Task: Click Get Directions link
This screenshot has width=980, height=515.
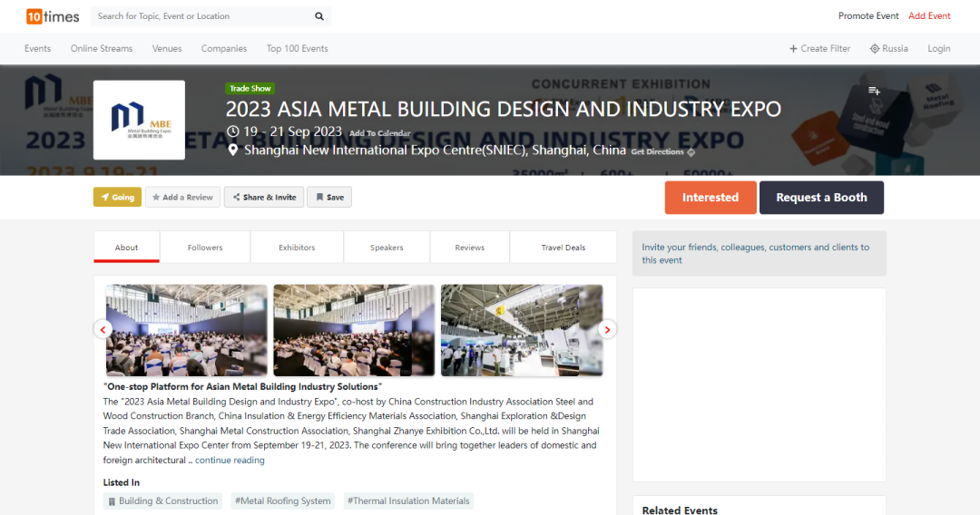Action: pyautogui.click(x=662, y=151)
